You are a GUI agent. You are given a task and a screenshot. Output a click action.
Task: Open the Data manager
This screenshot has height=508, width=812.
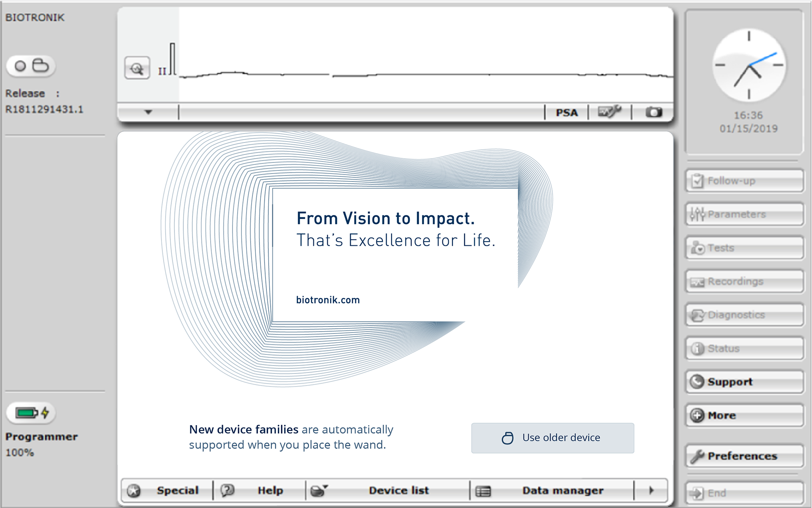(x=552, y=491)
